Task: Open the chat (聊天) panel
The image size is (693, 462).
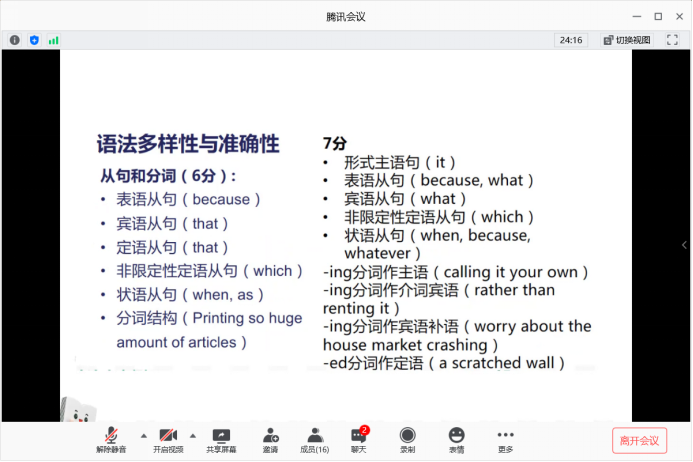Action: click(x=359, y=438)
